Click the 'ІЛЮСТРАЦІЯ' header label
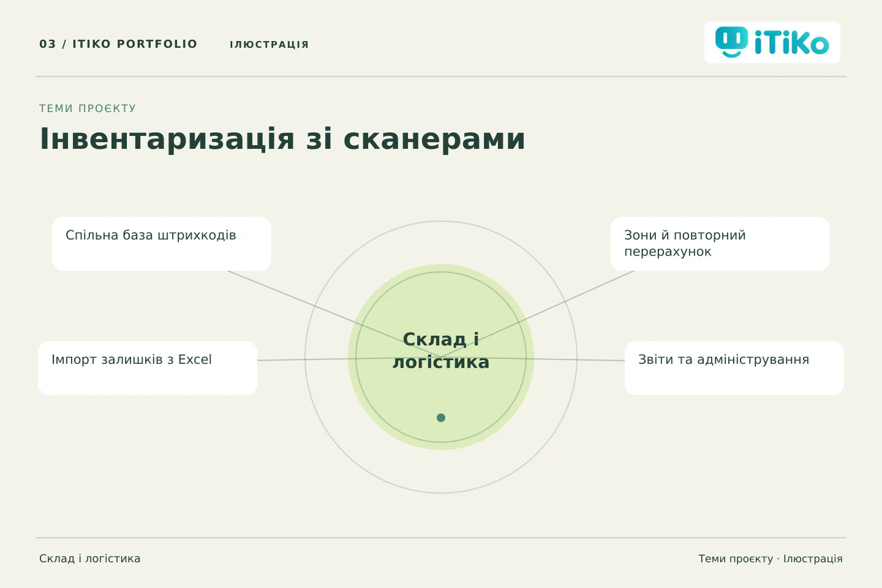The height and width of the screenshot is (588, 882). (269, 44)
